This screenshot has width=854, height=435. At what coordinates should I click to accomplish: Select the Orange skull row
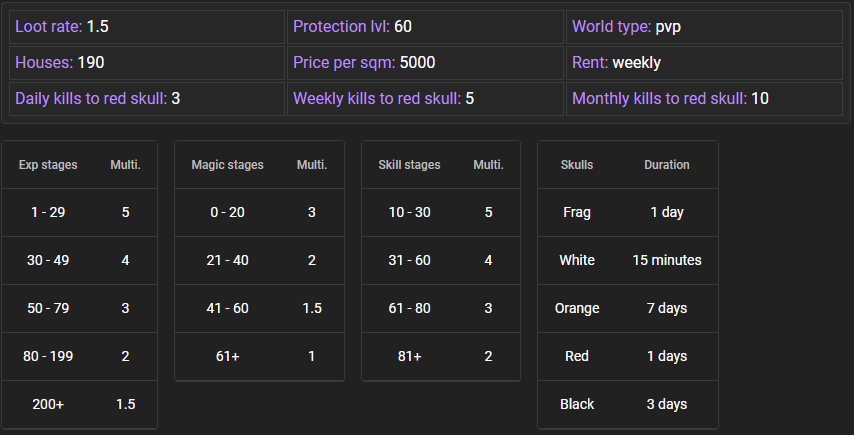pyautogui.click(x=627, y=308)
